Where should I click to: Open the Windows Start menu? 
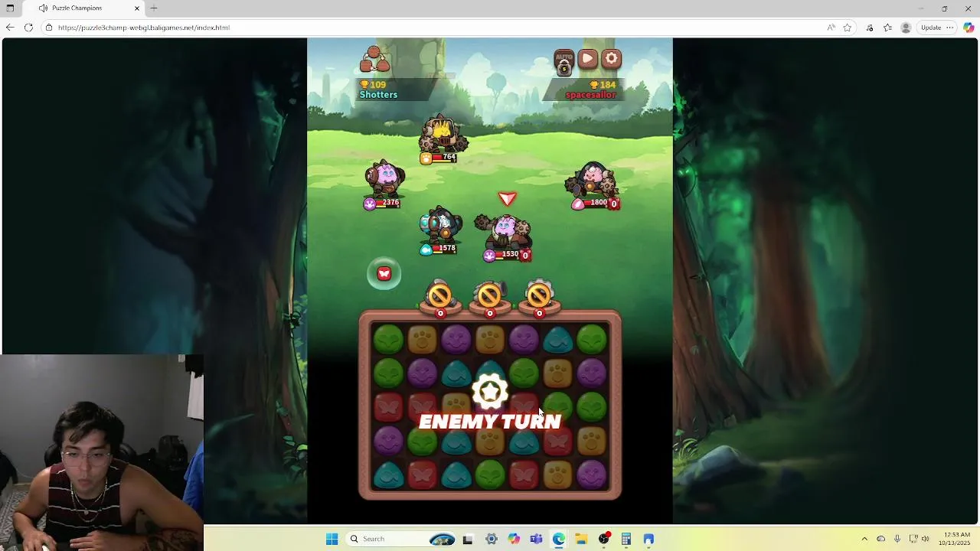click(x=332, y=539)
